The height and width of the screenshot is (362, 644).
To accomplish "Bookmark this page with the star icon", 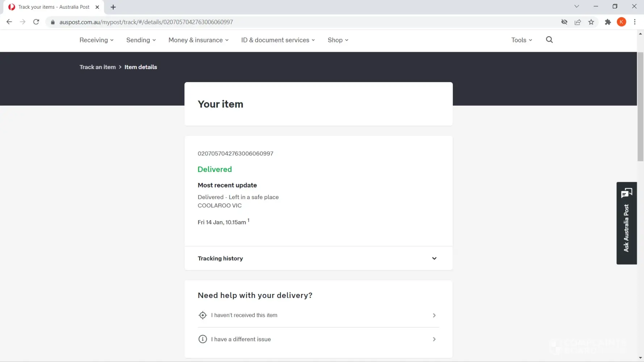I will tap(591, 22).
